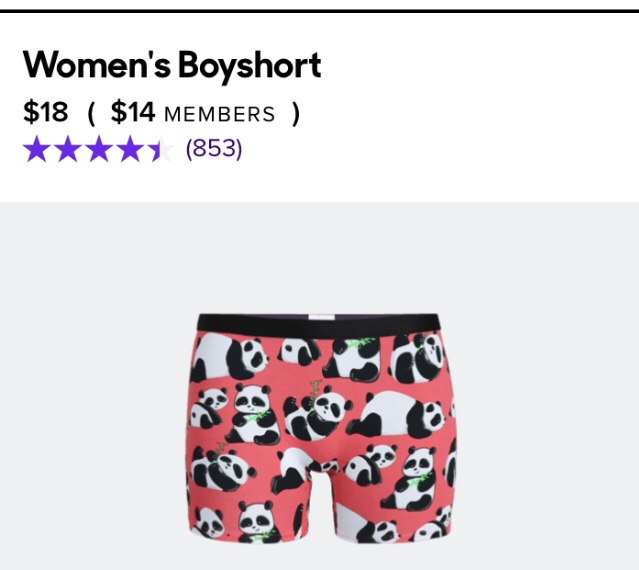Click the second purple rating star
Image resolution: width=639 pixels, height=570 pixels.
click(67, 150)
